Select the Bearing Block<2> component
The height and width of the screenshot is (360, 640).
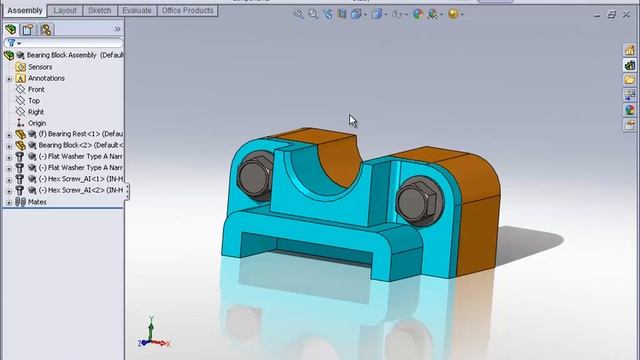[81, 145]
